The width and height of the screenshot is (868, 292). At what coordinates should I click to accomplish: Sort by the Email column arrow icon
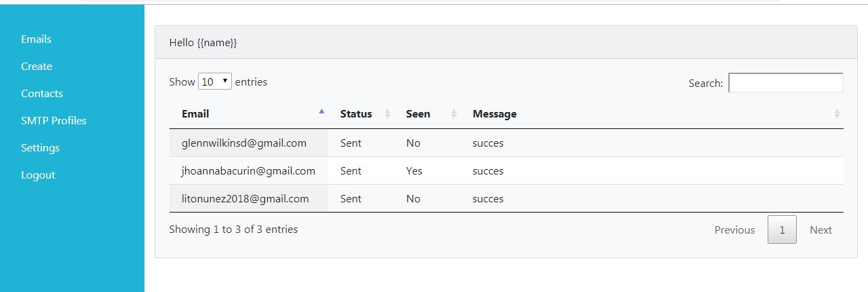click(x=321, y=111)
